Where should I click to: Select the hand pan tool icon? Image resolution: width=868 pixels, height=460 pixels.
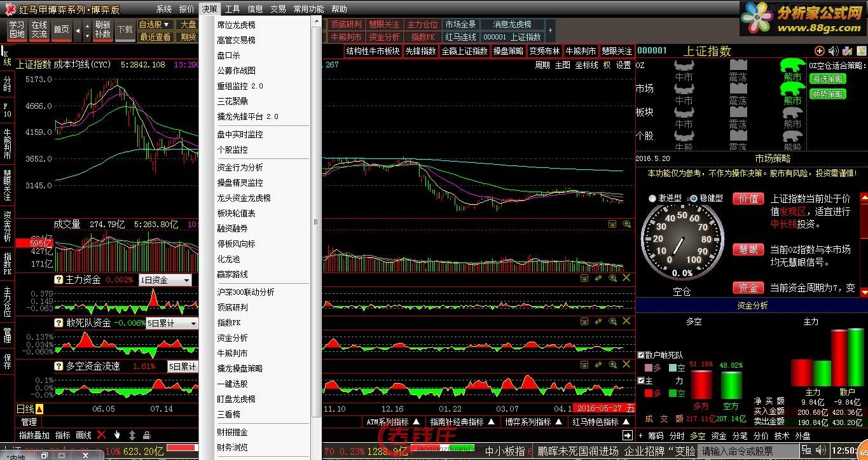[x=117, y=435]
